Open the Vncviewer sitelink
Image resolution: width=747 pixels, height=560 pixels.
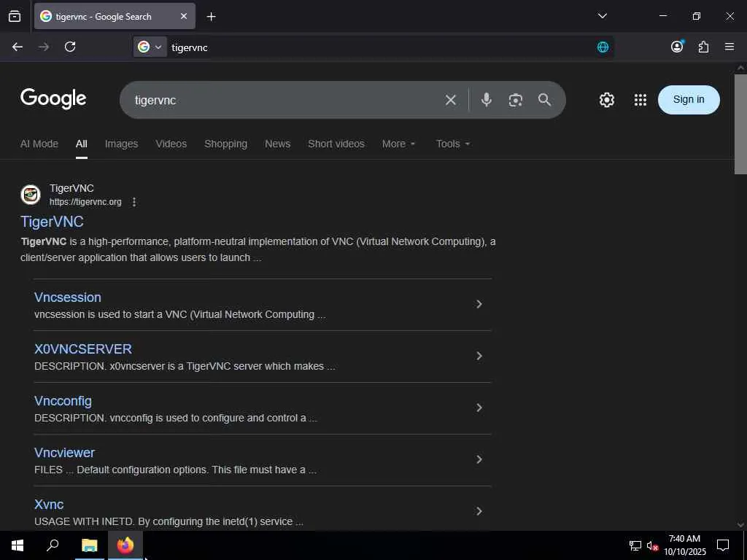[x=64, y=453]
